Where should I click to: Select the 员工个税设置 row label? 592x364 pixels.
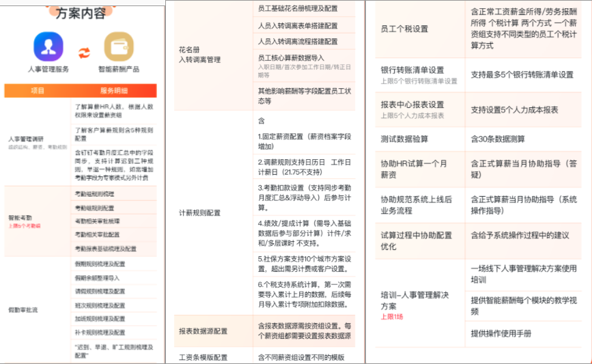point(404,29)
